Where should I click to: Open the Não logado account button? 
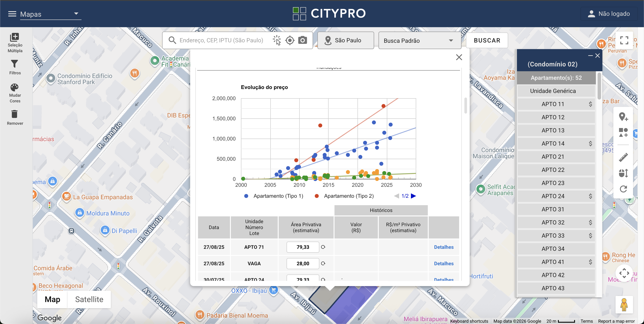point(609,14)
